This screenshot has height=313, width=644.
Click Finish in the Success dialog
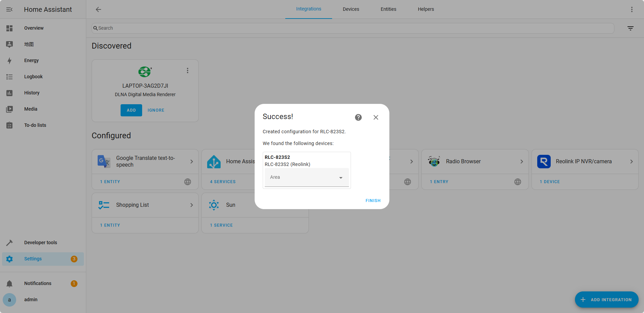pos(373,201)
